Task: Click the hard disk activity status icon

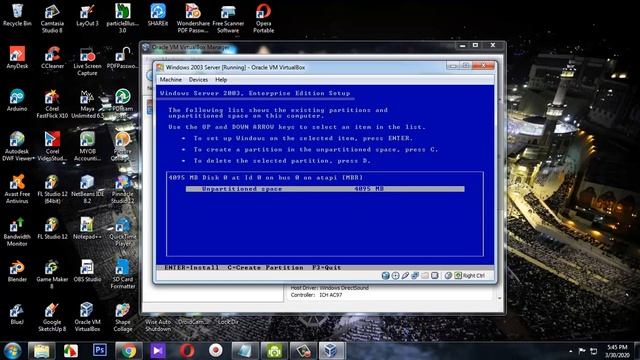Action: point(385,276)
